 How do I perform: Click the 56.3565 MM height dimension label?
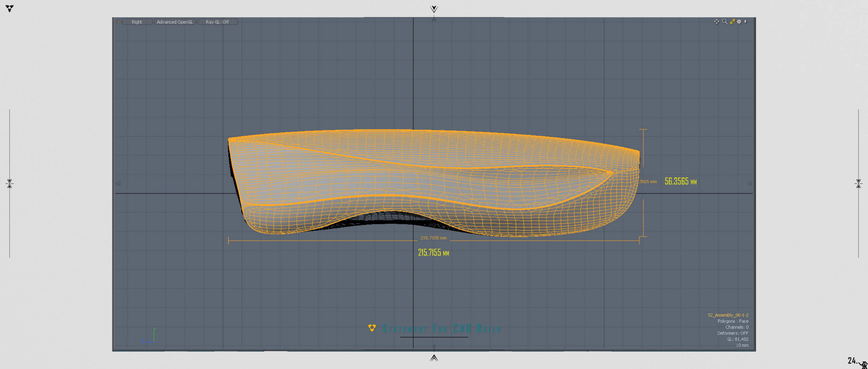(x=680, y=181)
